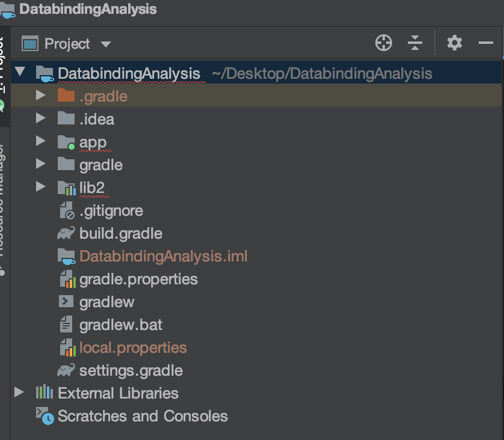Collapse the DatabindingAnalysis root node arrow

pyautogui.click(x=20, y=73)
